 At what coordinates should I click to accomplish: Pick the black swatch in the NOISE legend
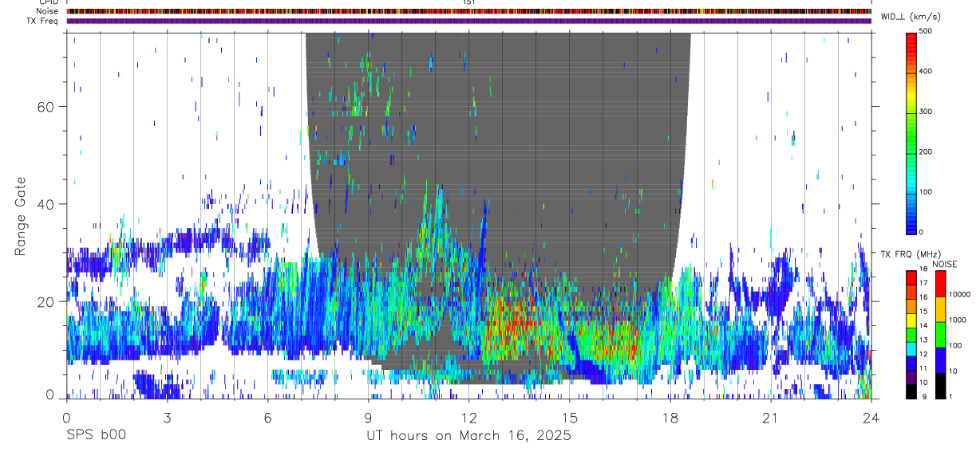point(941,385)
